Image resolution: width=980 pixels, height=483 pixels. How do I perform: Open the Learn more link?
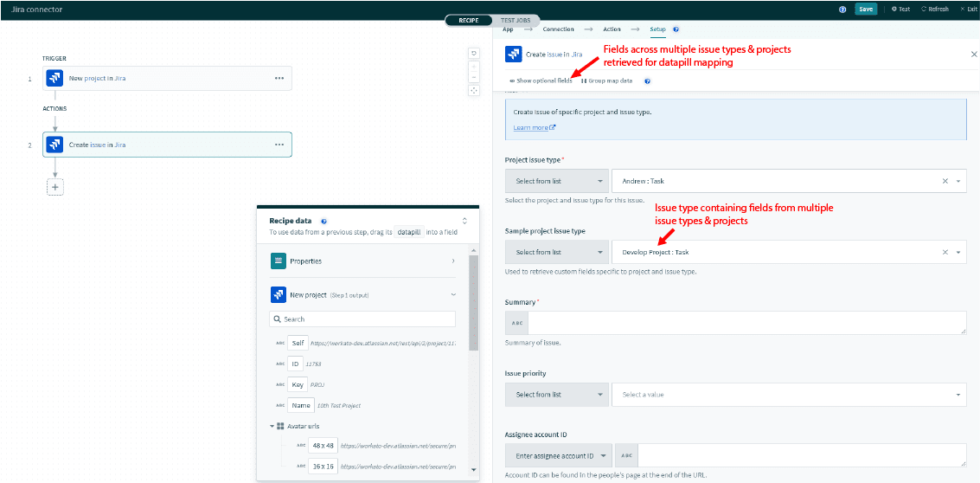(535, 127)
